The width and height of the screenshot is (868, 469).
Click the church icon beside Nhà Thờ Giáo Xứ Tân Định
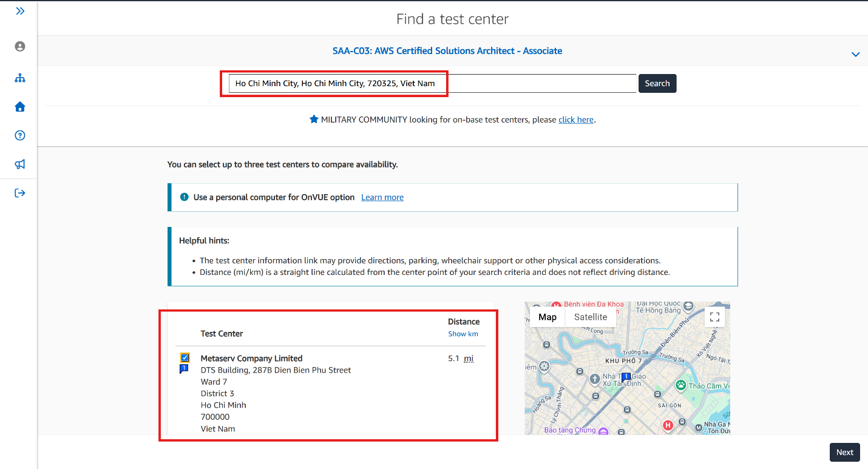[x=595, y=379]
